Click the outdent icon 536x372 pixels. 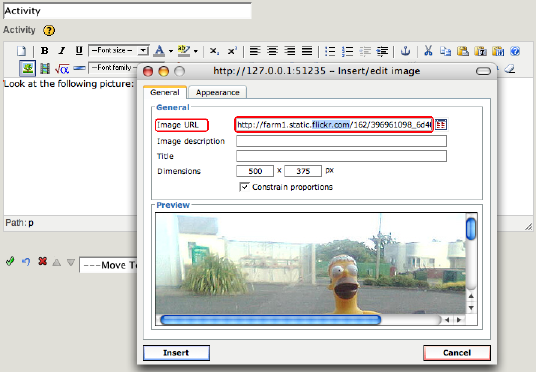(365, 51)
